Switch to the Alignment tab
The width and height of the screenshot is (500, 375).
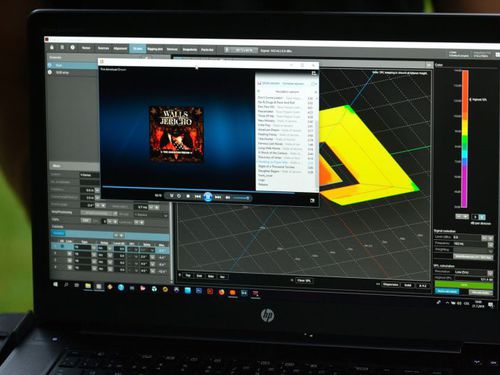click(120, 49)
